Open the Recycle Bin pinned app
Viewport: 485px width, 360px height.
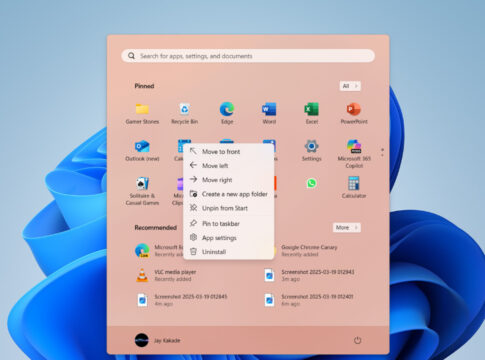tap(185, 113)
